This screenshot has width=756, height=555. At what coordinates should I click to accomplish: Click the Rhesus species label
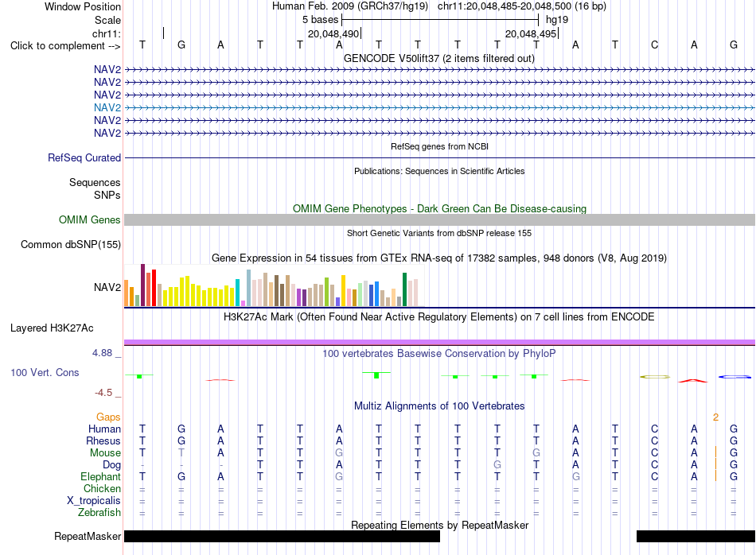point(103,441)
